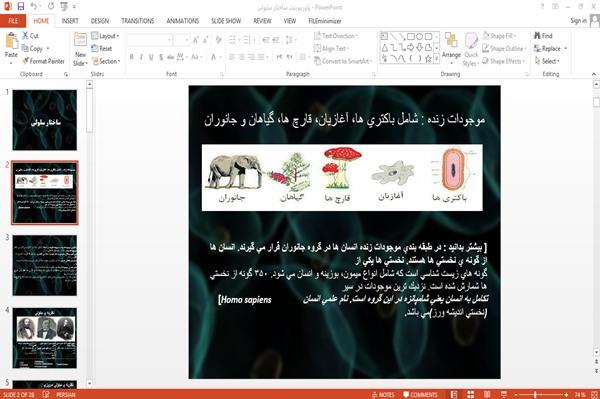Open the Font dialog launcher
The width and height of the screenshot is (600, 399).
click(221, 74)
